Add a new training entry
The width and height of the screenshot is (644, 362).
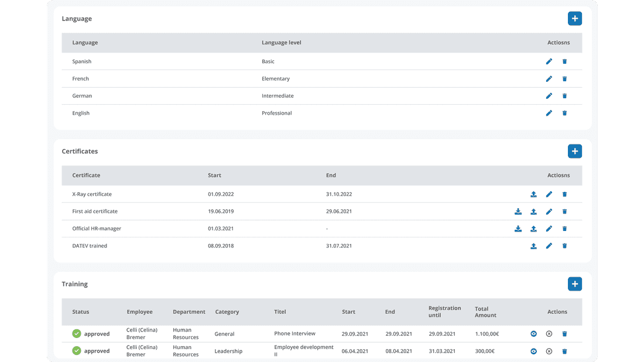pyautogui.click(x=575, y=284)
